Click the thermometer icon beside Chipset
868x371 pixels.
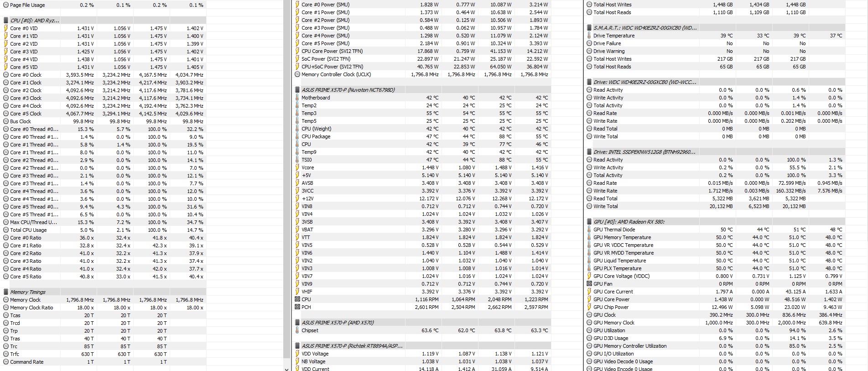click(297, 330)
